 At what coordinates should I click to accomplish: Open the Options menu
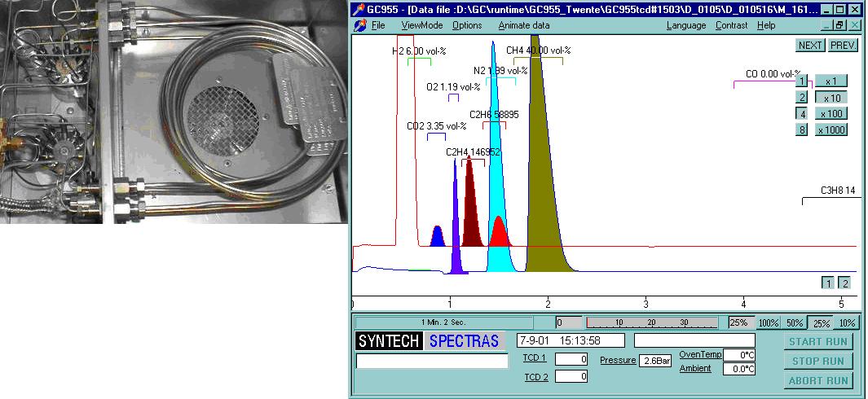coord(467,25)
